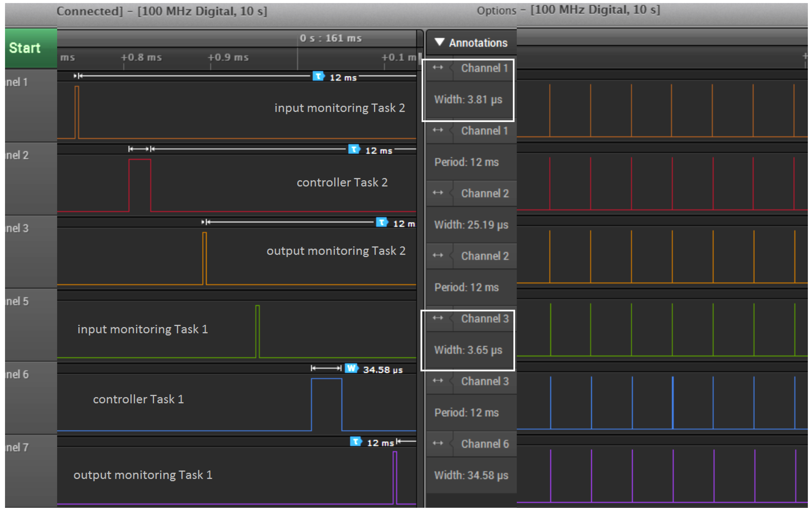The height and width of the screenshot is (513, 812).
Task: Select the Channel 5 label in the sidebar
Action: [x=17, y=301]
